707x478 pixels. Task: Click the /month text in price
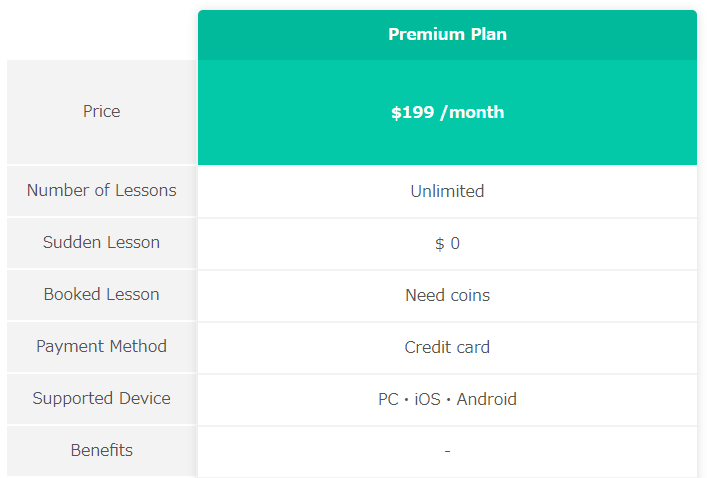[x=472, y=112]
